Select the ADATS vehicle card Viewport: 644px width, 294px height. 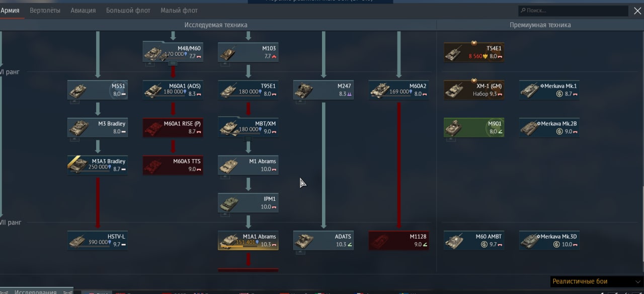pyautogui.click(x=324, y=241)
